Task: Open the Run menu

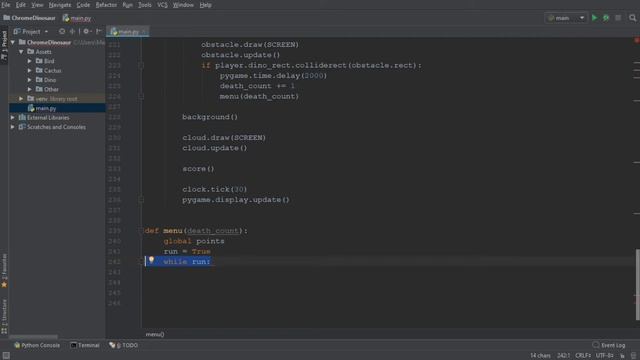Action: click(x=127, y=5)
